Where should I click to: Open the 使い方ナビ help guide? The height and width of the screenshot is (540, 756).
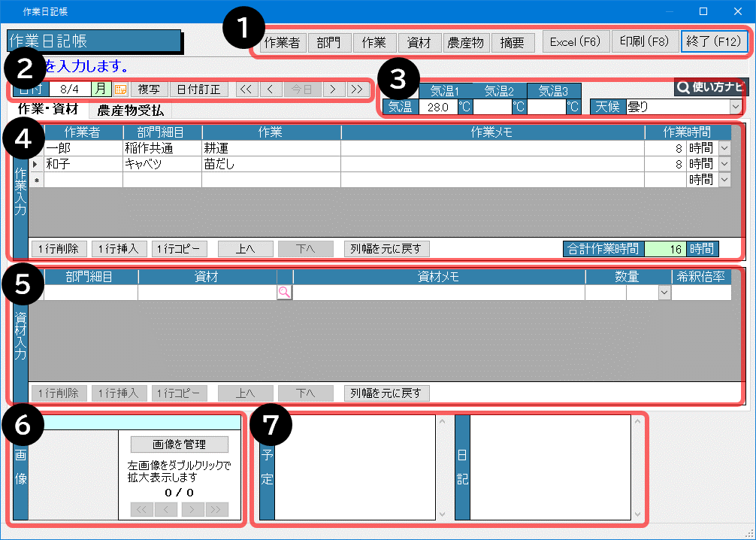click(707, 87)
